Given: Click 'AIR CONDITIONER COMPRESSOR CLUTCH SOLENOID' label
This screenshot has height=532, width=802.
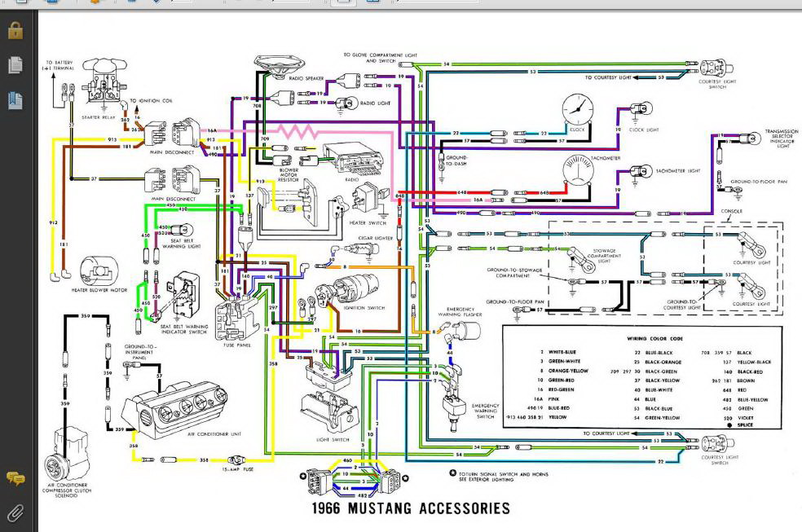Looking at the screenshot, I should (x=67, y=490).
